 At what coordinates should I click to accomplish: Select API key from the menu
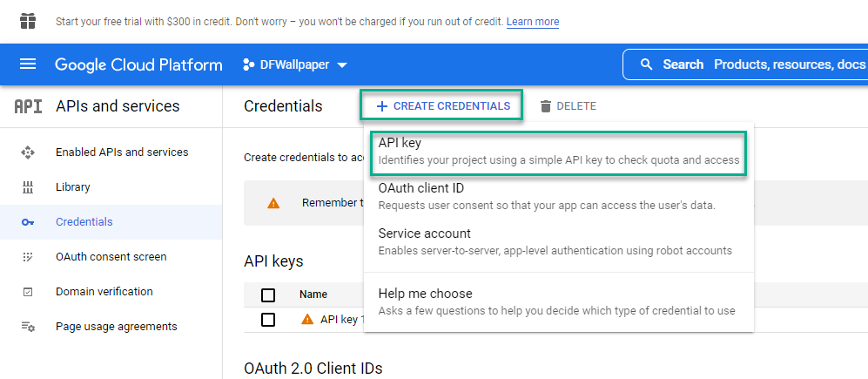point(559,152)
